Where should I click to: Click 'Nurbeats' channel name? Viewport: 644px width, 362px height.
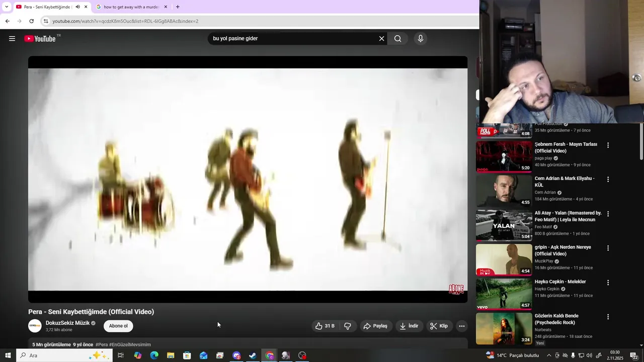pyautogui.click(x=543, y=330)
